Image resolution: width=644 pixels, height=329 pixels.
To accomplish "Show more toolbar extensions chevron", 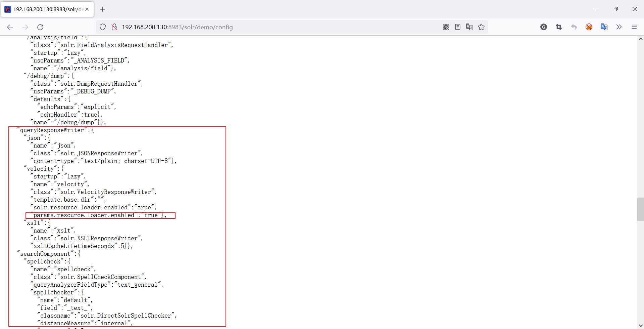I will (x=619, y=27).
